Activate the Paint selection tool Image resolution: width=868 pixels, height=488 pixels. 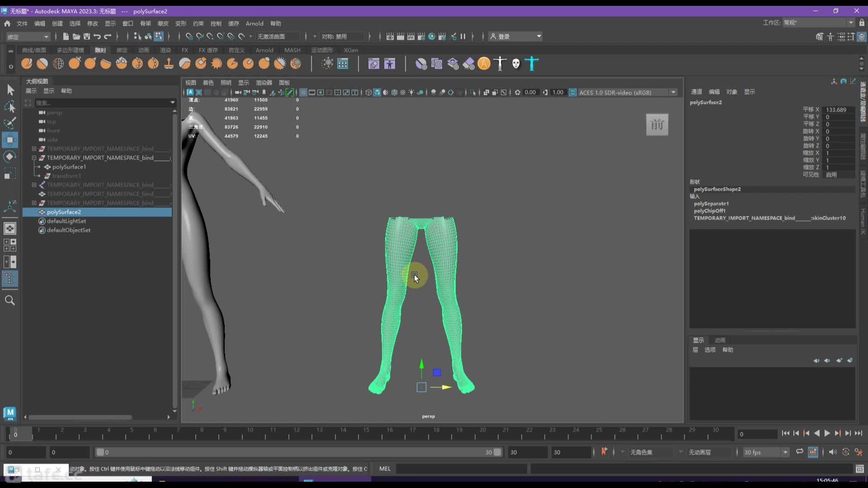click(x=10, y=123)
